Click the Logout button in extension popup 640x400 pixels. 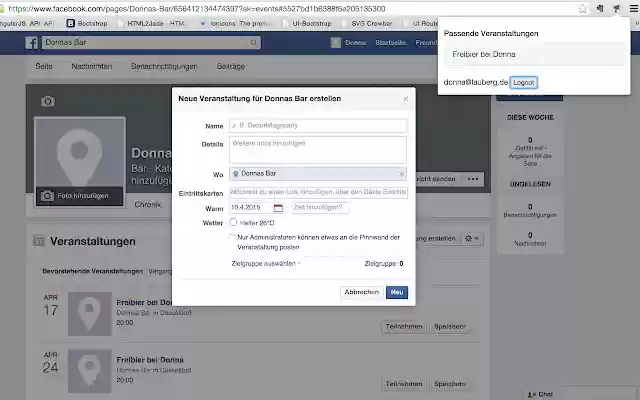(523, 82)
